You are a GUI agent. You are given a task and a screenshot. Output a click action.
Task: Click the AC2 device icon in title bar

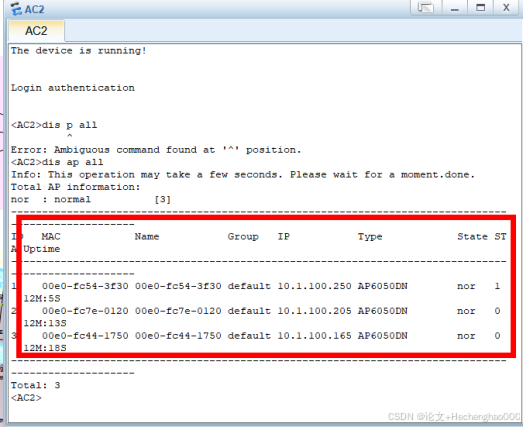[x=16, y=9]
